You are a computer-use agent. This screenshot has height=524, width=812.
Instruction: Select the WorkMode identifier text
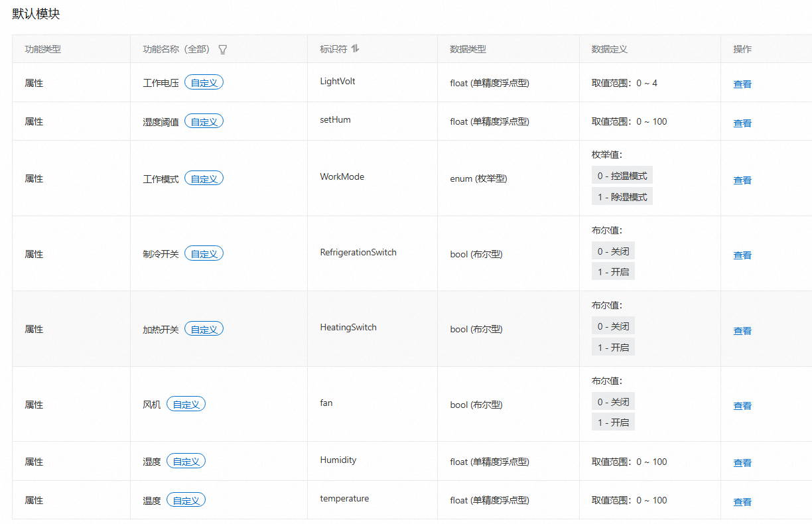pos(342,177)
